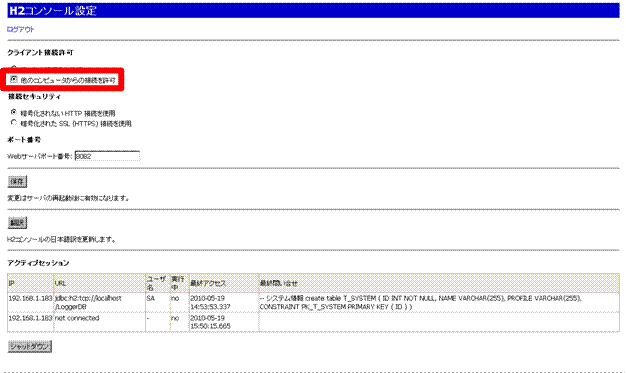Image resolution: width=626 pixels, height=373 pixels.
Task: Click the 保存 save button
Action: coord(17,182)
